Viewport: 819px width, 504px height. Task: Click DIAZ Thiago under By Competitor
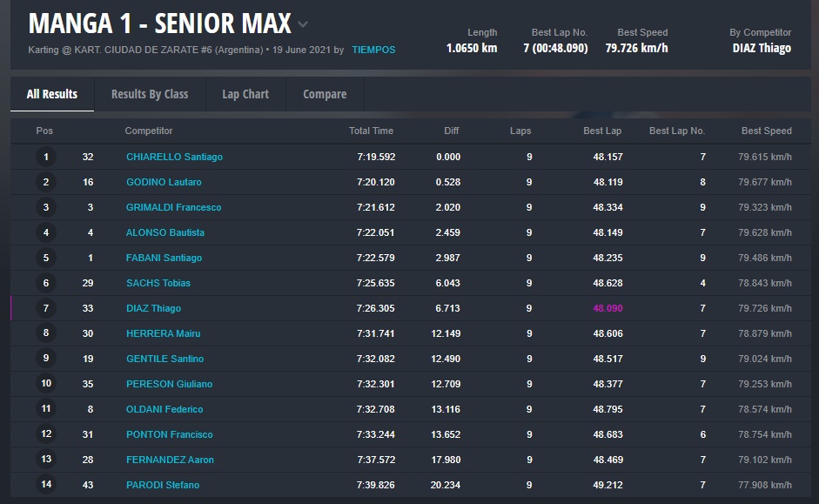(762, 49)
